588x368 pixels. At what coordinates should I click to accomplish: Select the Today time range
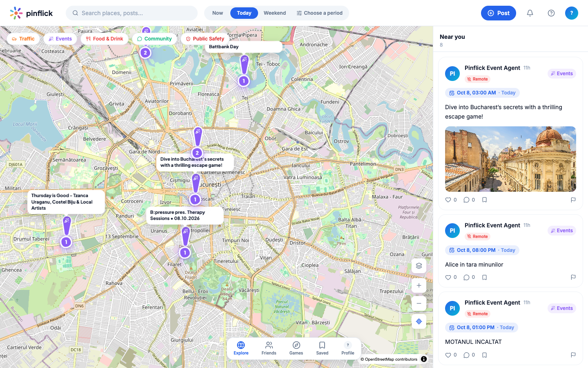(244, 13)
